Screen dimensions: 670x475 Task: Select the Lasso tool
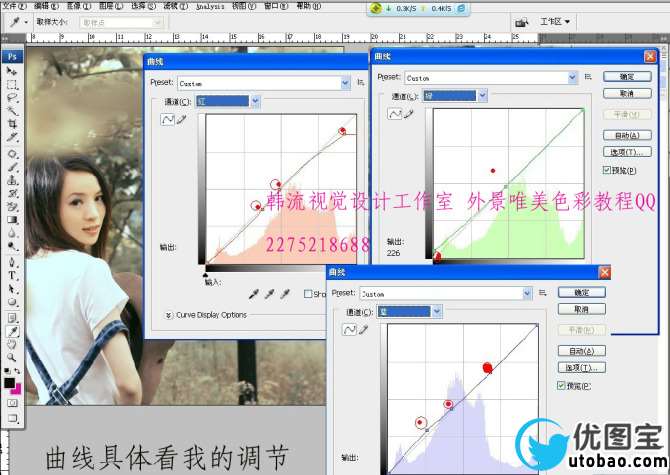coord(12,98)
